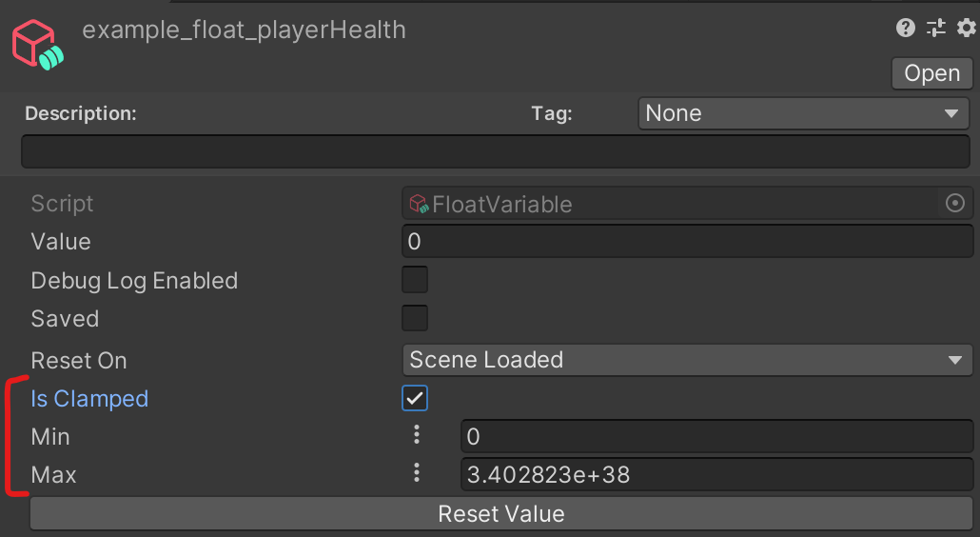This screenshot has width=980, height=537.
Task: Expand the Reset On Scene Loaded dropdown
Action: pos(687,360)
